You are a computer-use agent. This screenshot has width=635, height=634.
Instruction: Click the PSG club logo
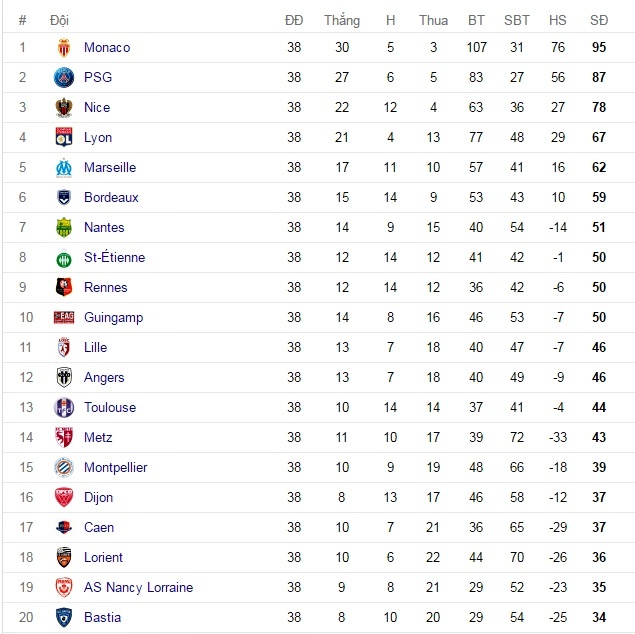click(x=64, y=78)
